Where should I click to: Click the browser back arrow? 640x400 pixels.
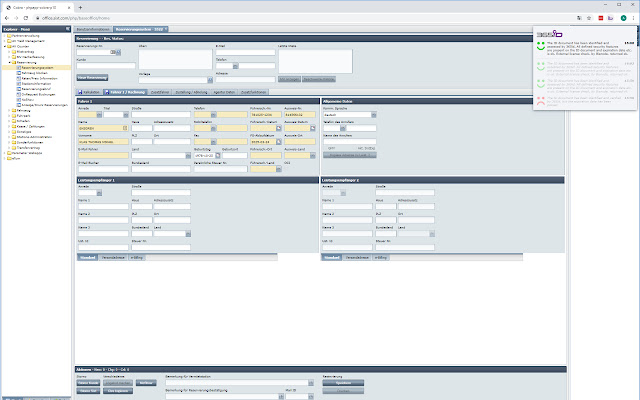[x=7, y=18]
